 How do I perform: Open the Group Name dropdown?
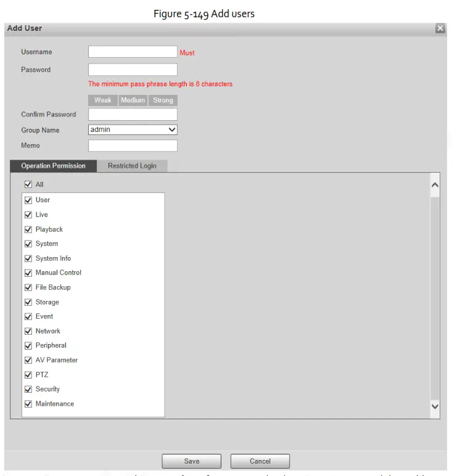coord(133,129)
